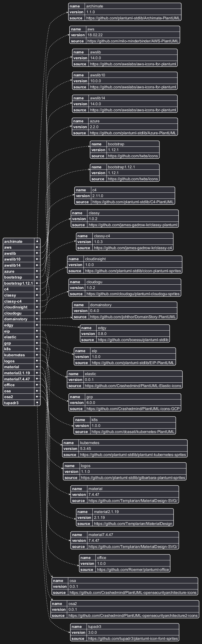Select the 'classy' name value in its detail table
Image resolution: width=202 pixels, height=644 pixels.
[94, 213]
